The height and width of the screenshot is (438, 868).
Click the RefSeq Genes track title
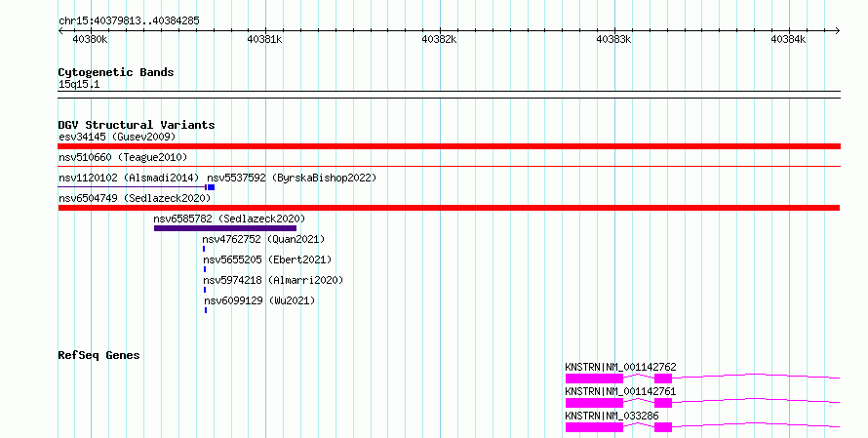coord(99,355)
